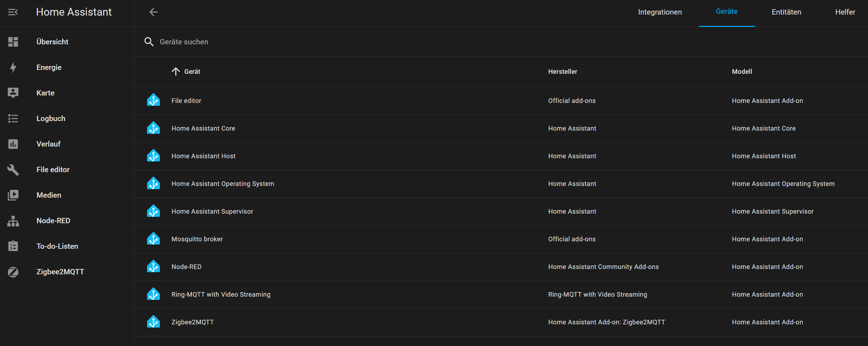868x346 pixels.
Task: Open Energie via the lightning bolt icon
Action: (13, 67)
